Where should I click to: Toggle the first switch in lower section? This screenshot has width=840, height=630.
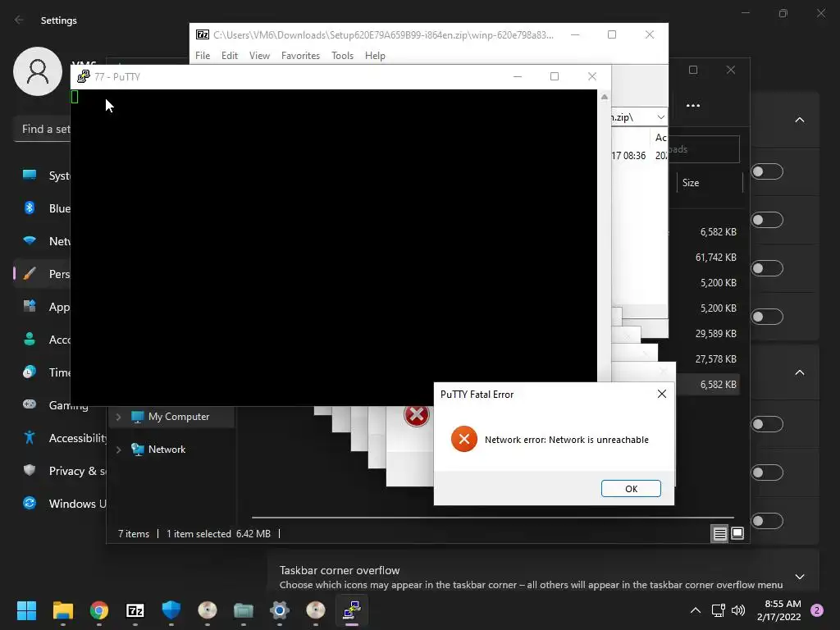pyautogui.click(x=767, y=424)
